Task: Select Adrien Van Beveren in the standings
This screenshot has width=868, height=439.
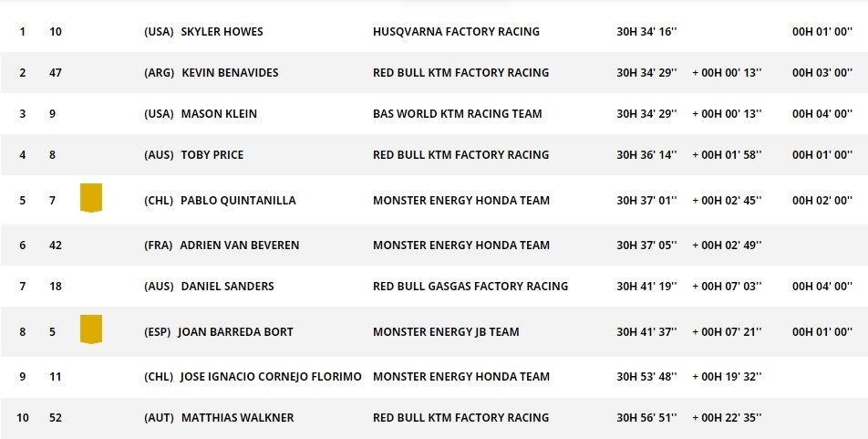Action: coord(239,246)
